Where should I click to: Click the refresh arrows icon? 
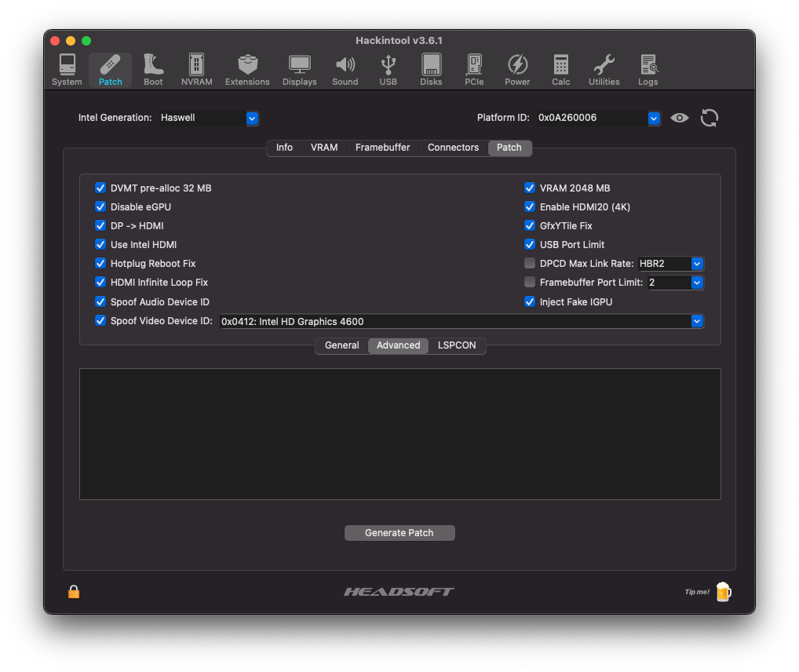[709, 118]
